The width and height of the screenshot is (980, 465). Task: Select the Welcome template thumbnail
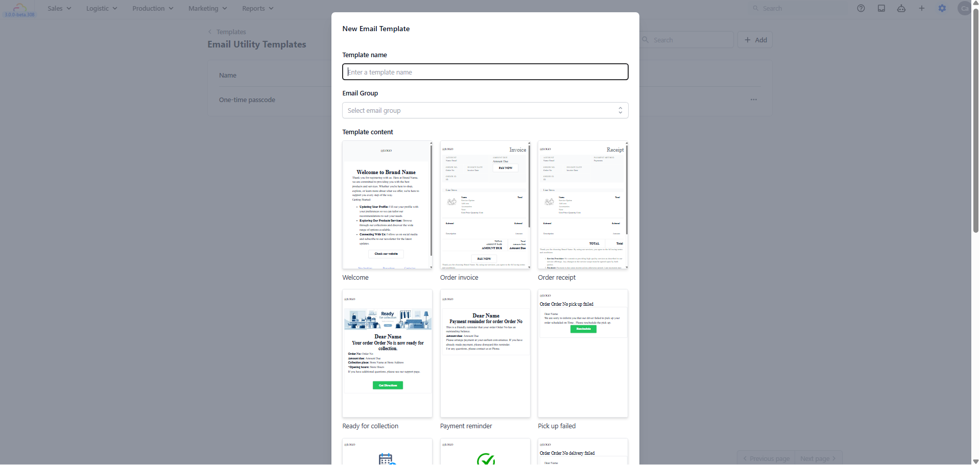[x=387, y=205]
